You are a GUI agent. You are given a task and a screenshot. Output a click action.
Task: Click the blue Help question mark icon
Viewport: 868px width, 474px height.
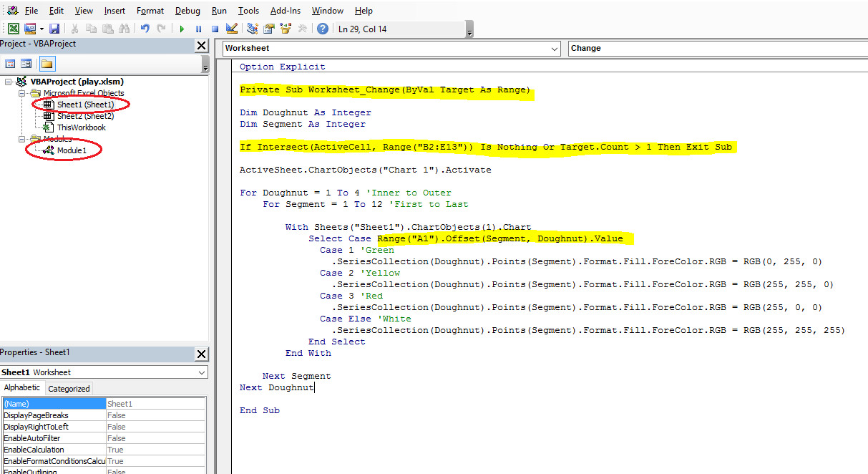click(323, 29)
